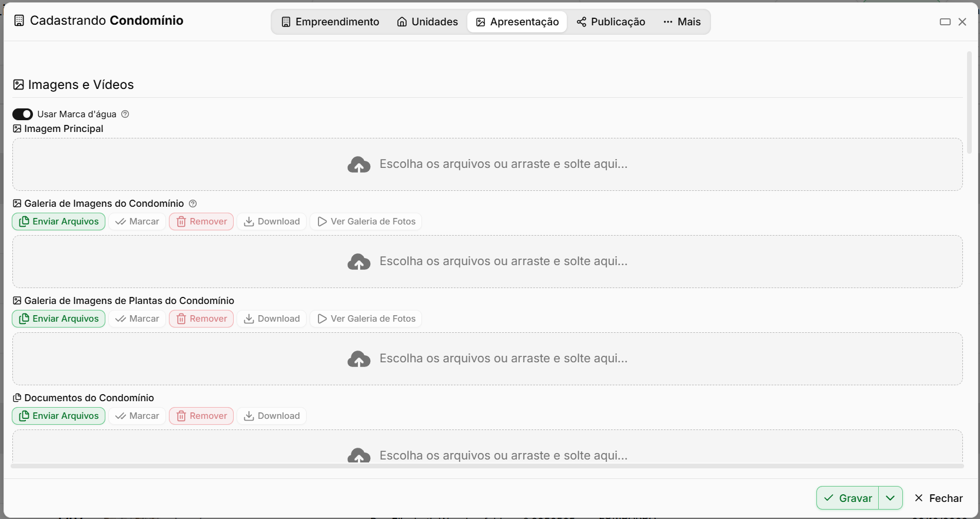Click the vertical scrollbar of the dialog

969,103
